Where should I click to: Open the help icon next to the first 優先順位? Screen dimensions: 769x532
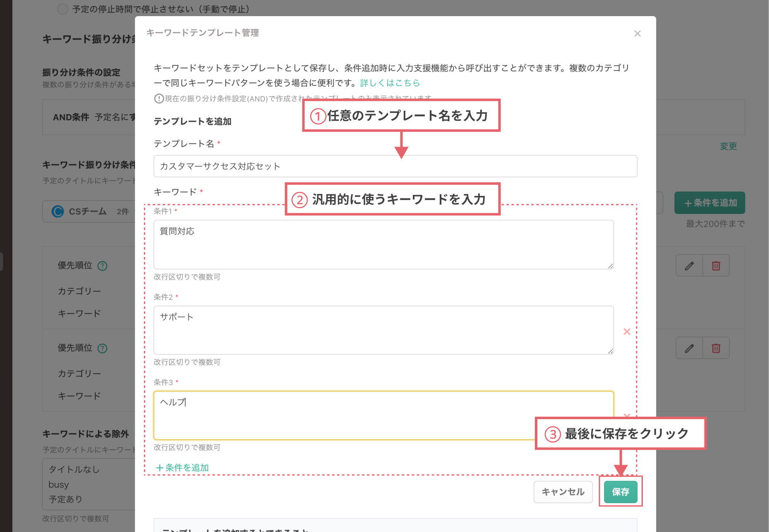point(102,266)
